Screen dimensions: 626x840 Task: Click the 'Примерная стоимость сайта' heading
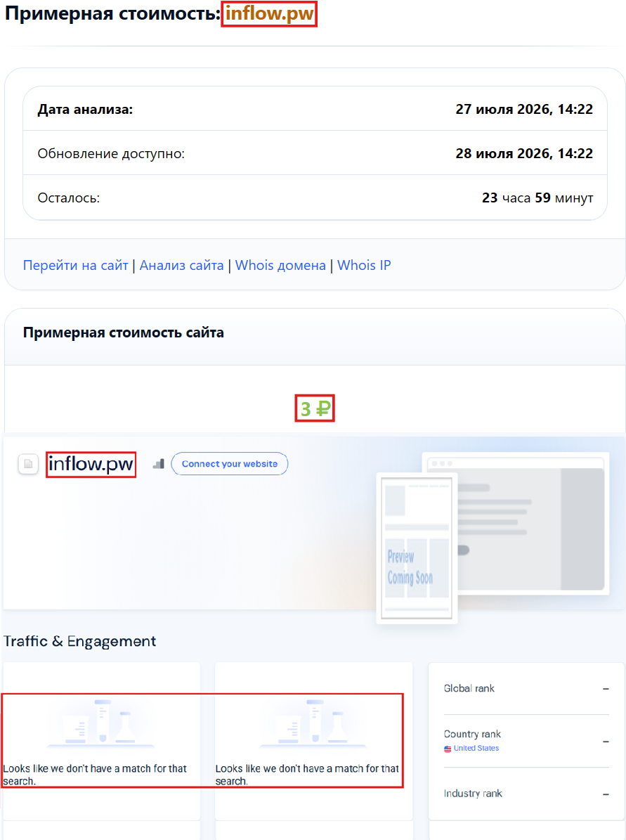tap(123, 332)
